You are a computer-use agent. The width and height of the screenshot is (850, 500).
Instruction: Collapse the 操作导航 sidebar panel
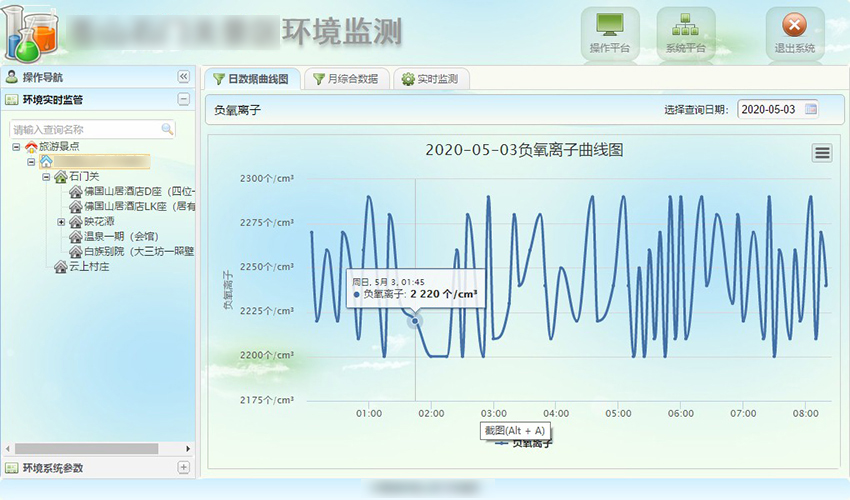click(183, 77)
